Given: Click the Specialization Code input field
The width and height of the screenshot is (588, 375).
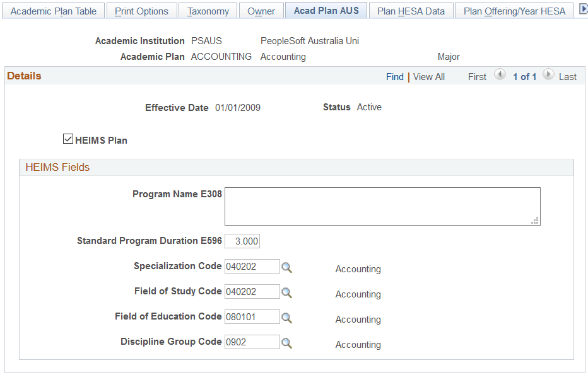Looking at the screenshot, I should click(x=252, y=267).
